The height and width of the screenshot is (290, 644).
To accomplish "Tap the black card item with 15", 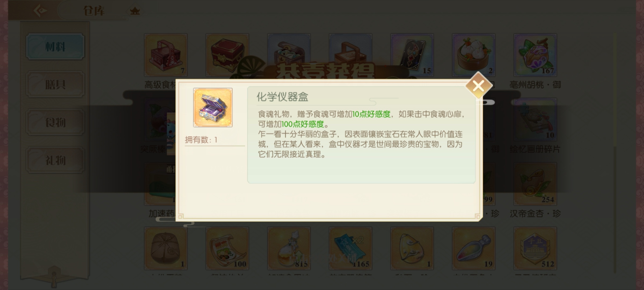I will (412, 55).
